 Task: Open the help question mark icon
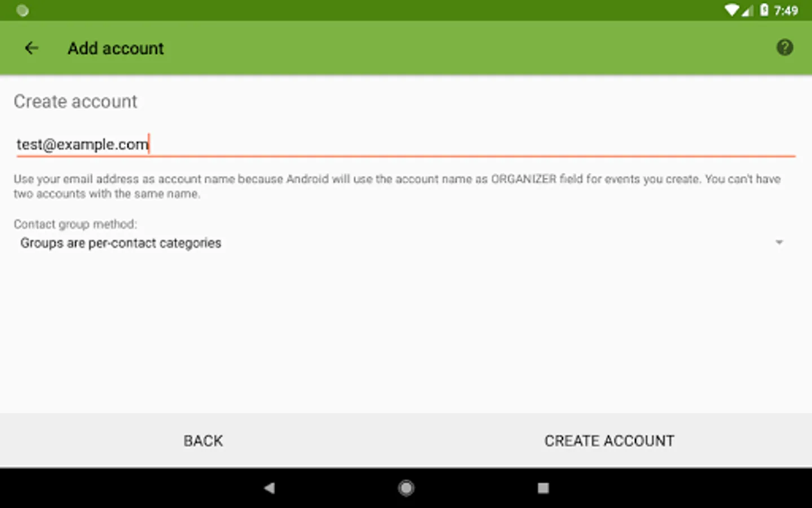coord(784,47)
